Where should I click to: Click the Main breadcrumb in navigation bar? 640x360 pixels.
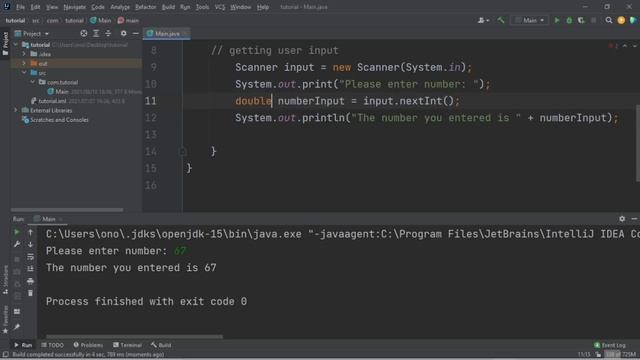click(100, 20)
